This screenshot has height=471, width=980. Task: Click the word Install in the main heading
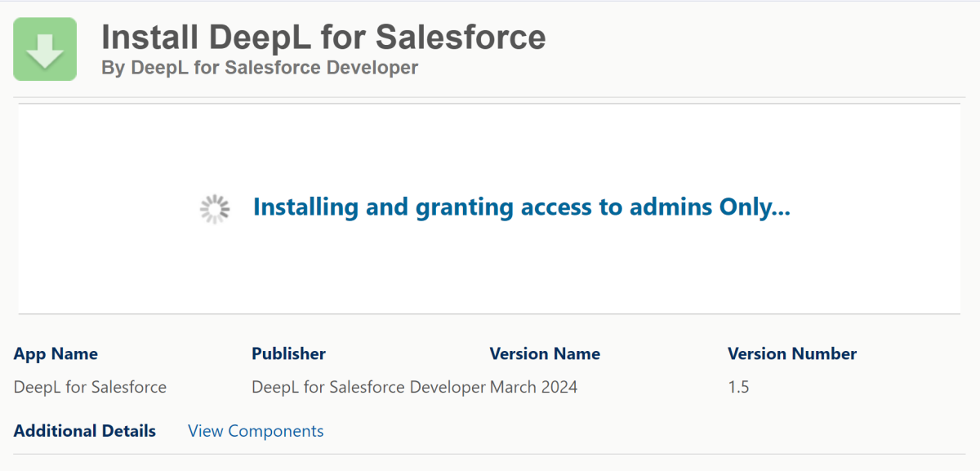[149, 38]
